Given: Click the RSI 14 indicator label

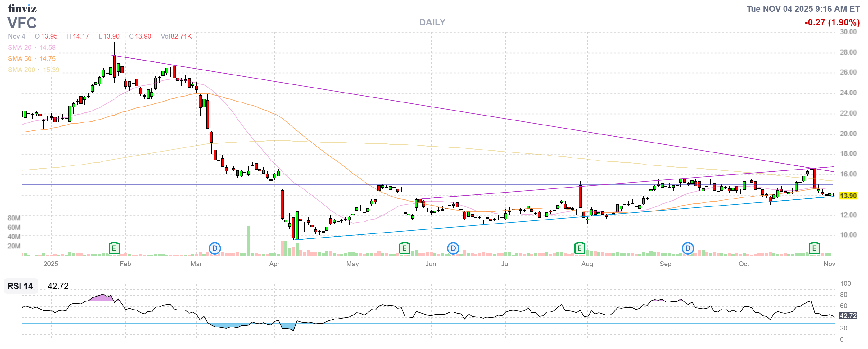Looking at the screenshot, I should point(20,286).
